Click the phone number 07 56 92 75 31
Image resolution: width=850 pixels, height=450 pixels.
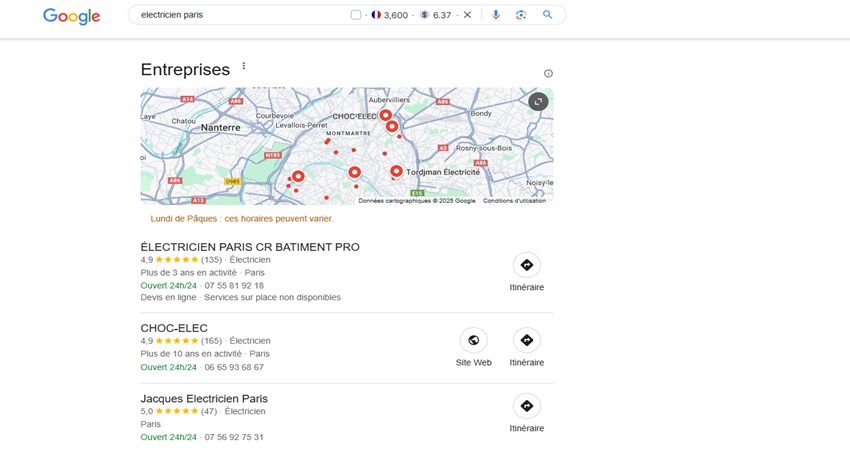pos(234,437)
